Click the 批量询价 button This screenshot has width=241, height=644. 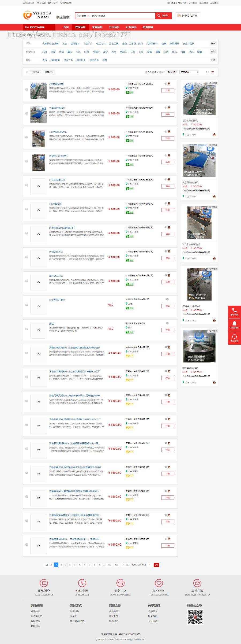(x=49, y=72)
